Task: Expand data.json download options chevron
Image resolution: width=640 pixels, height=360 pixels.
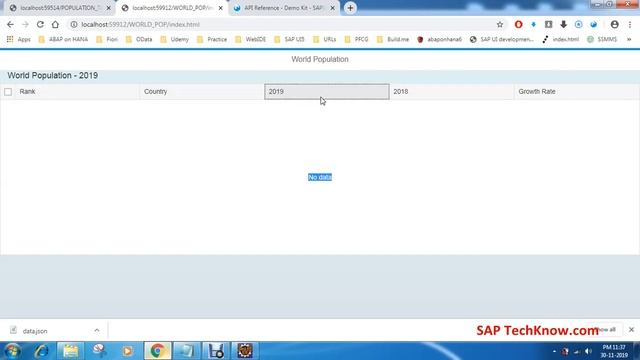Action: pos(97,331)
